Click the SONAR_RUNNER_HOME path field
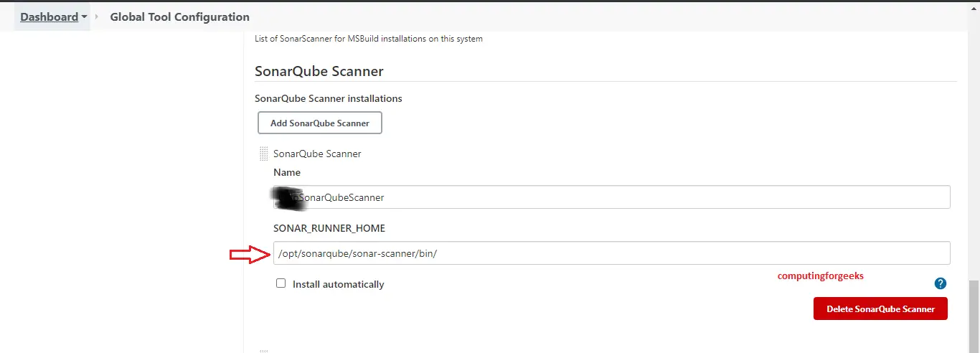 point(612,253)
